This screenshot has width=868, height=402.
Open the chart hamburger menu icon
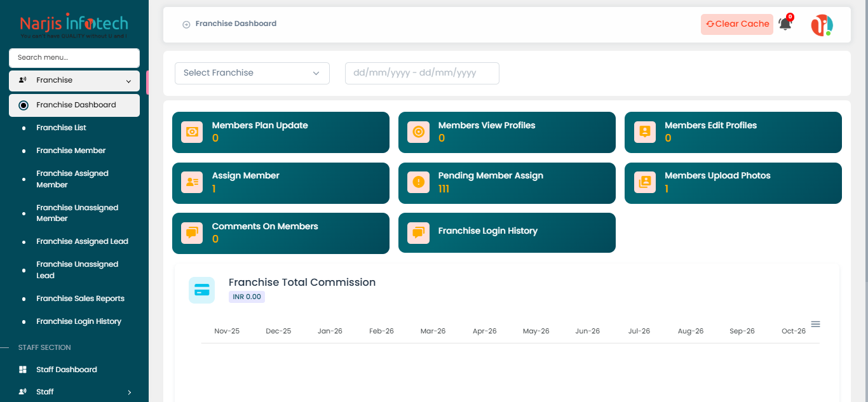pos(816,324)
